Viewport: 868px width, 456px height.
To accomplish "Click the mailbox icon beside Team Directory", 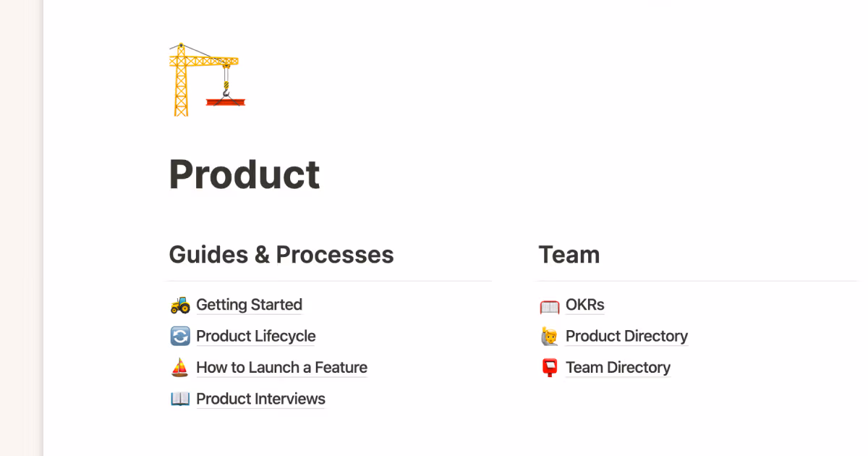I will pyautogui.click(x=549, y=367).
